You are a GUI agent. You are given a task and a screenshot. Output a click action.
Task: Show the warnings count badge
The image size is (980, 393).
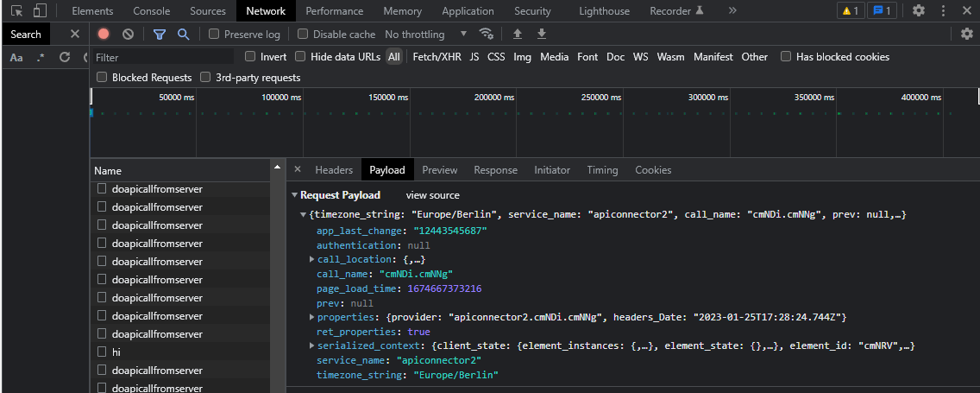tap(850, 10)
